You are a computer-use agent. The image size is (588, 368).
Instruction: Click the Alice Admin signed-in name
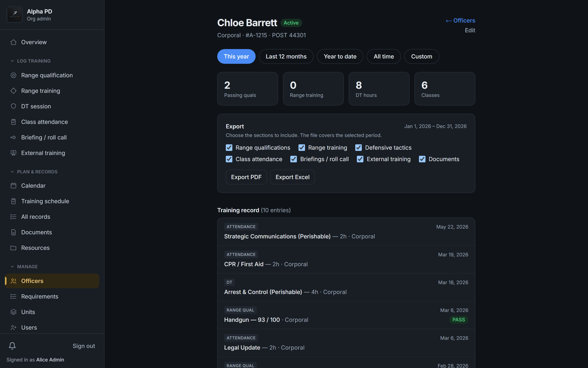tap(50, 360)
